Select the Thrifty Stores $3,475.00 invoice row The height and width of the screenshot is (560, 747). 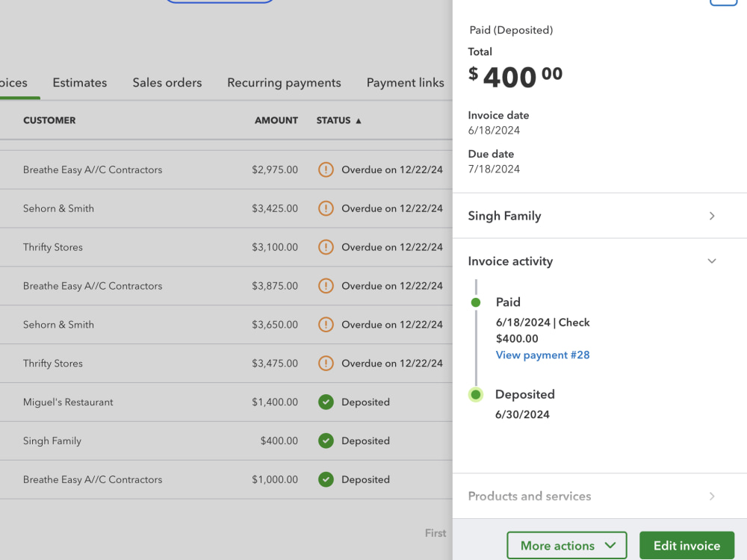(x=226, y=364)
